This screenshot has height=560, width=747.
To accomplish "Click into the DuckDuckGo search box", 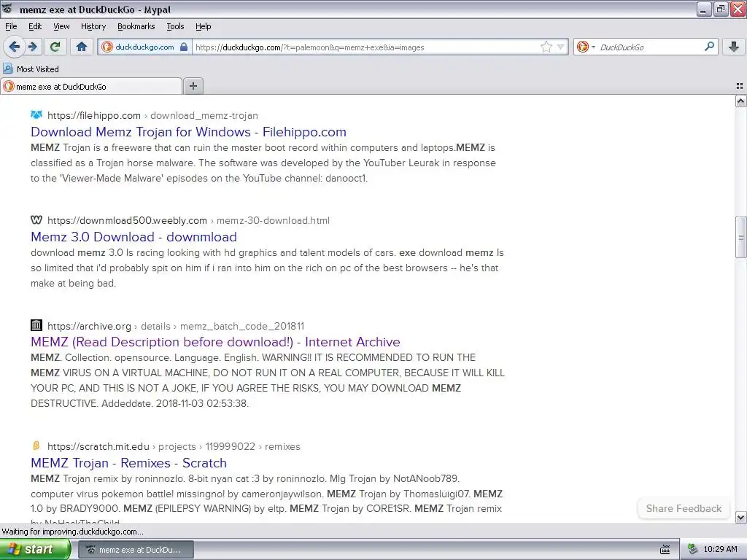I will tap(648, 47).
